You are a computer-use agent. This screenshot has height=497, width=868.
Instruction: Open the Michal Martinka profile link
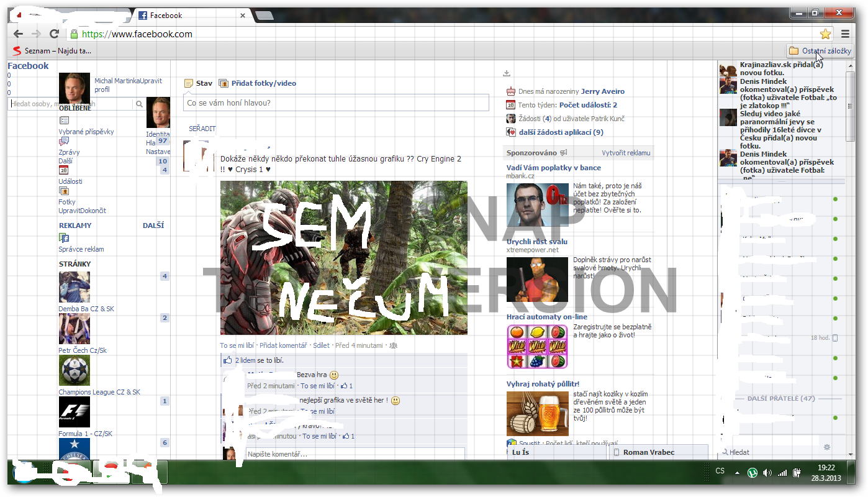[x=117, y=81]
